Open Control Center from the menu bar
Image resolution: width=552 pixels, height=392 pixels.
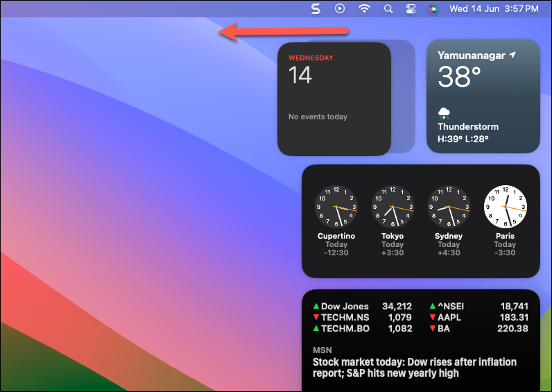pos(411,9)
